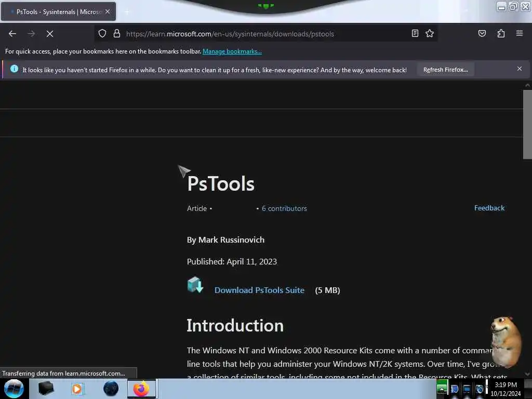Image resolution: width=532 pixels, height=399 pixels.
Task: Bookmark this page with the star
Action: coord(430,33)
